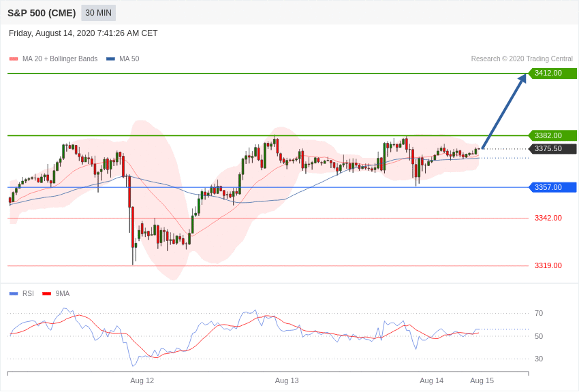
Task: Click the S&P 500 (CME) chart title
Action: 42,14
